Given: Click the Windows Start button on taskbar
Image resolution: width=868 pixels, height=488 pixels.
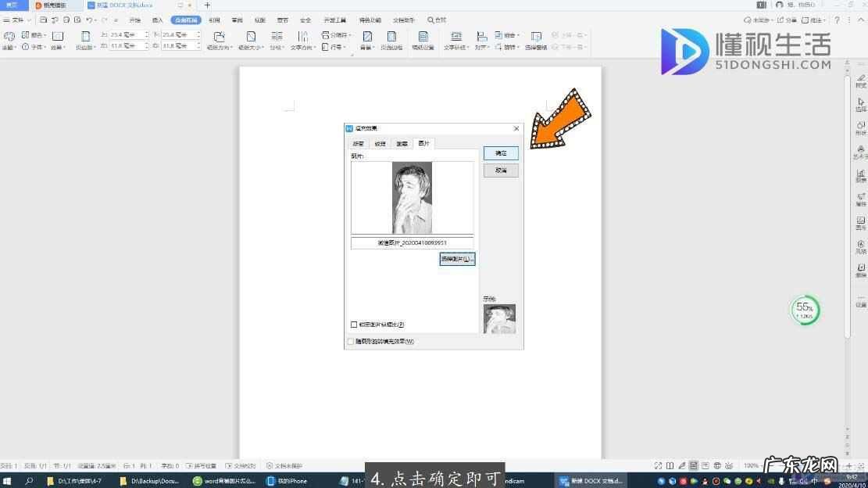Looking at the screenshot, I should point(9,481).
